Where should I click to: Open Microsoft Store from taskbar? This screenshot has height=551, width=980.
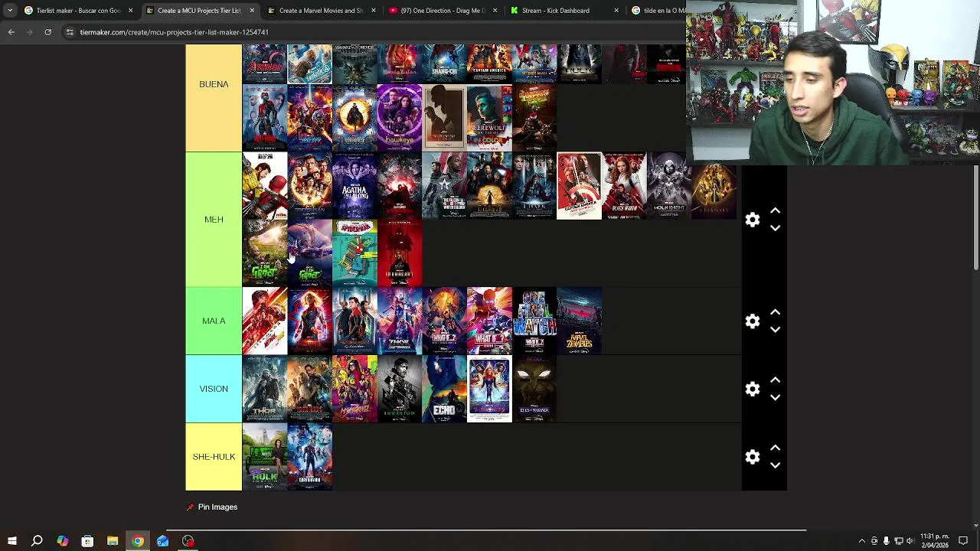(87, 541)
